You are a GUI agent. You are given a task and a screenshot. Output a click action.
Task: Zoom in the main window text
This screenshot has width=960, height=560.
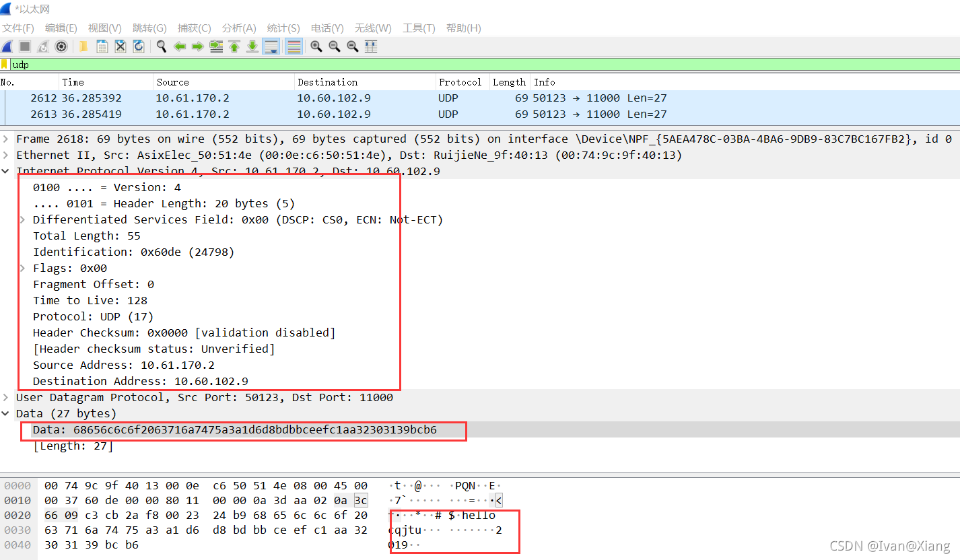(x=316, y=46)
